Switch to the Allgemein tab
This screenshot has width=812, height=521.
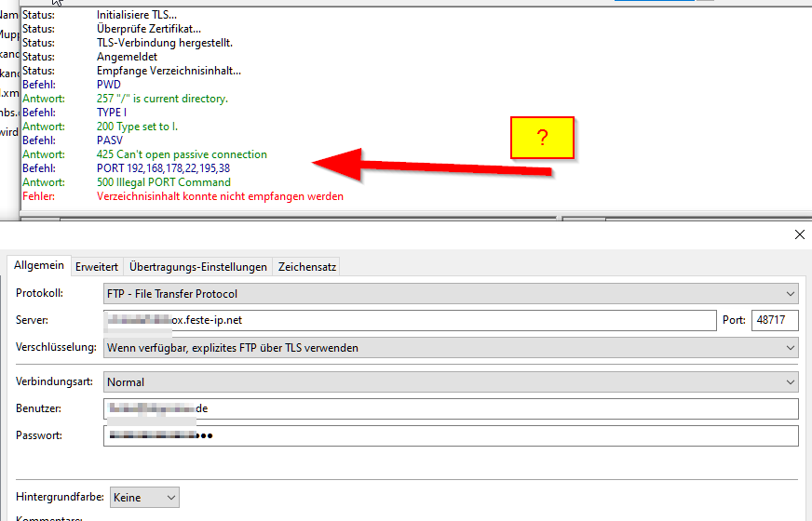(39, 266)
